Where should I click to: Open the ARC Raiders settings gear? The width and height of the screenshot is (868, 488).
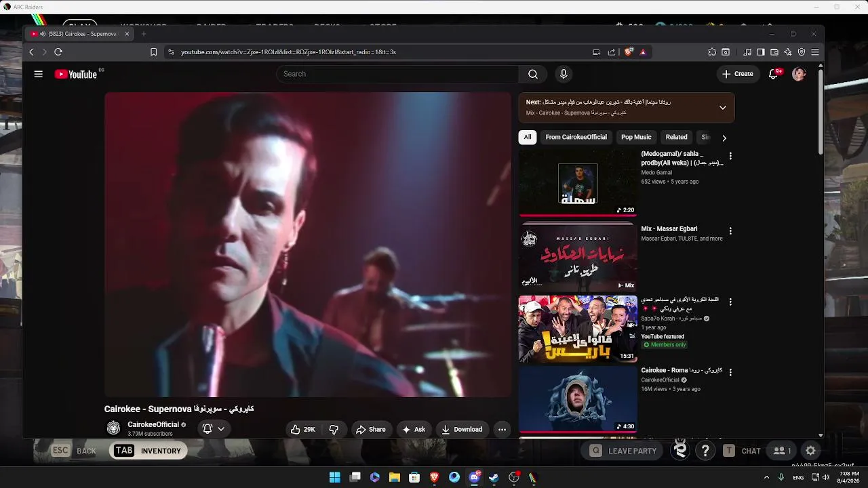(810, 451)
